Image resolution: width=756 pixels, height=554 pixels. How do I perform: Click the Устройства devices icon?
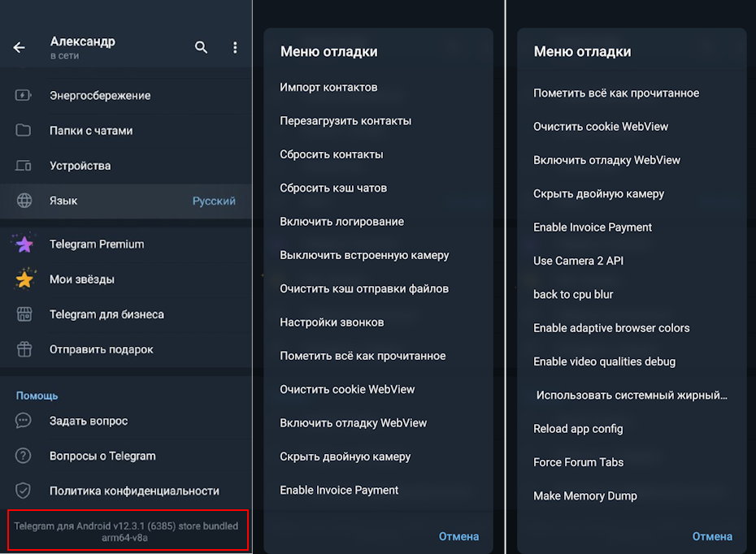pyautogui.click(x=24, y=166)
